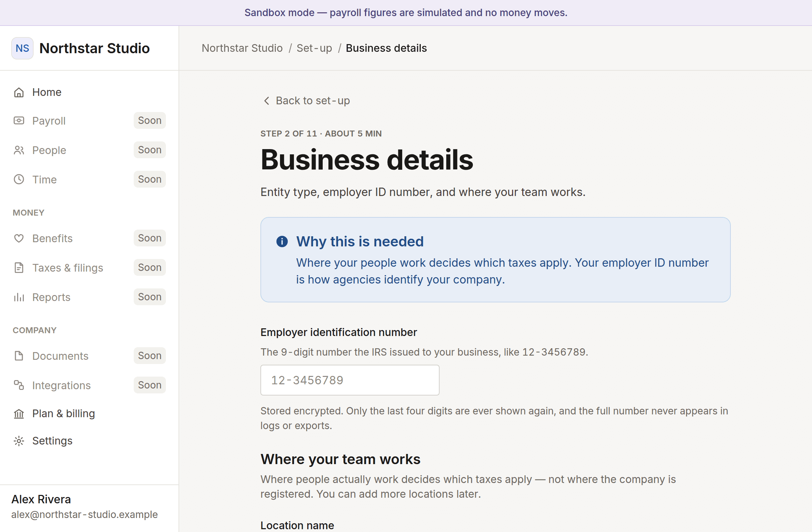Focus the employer identification number field
The image size is (812, 532).
tap(350, 380)
